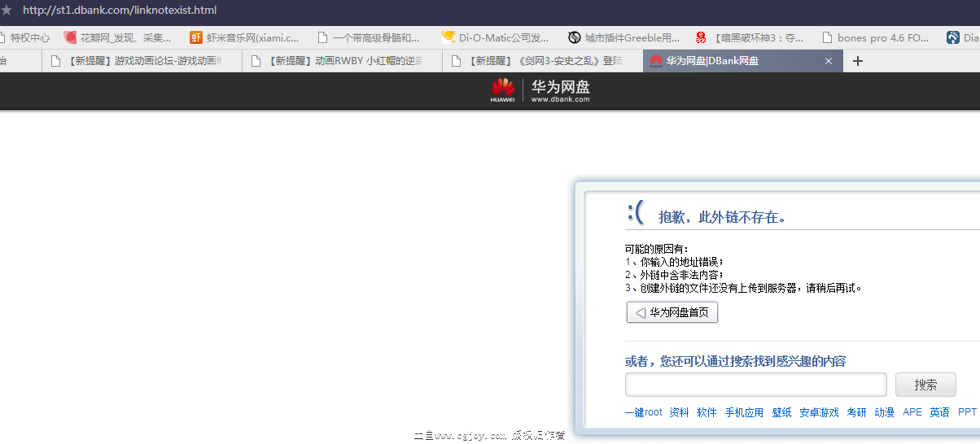Click the 抱歉，此外链不存在 heading
Image resolution: width=980 pixels, height=444 pixels.
[x=722, y=217]
